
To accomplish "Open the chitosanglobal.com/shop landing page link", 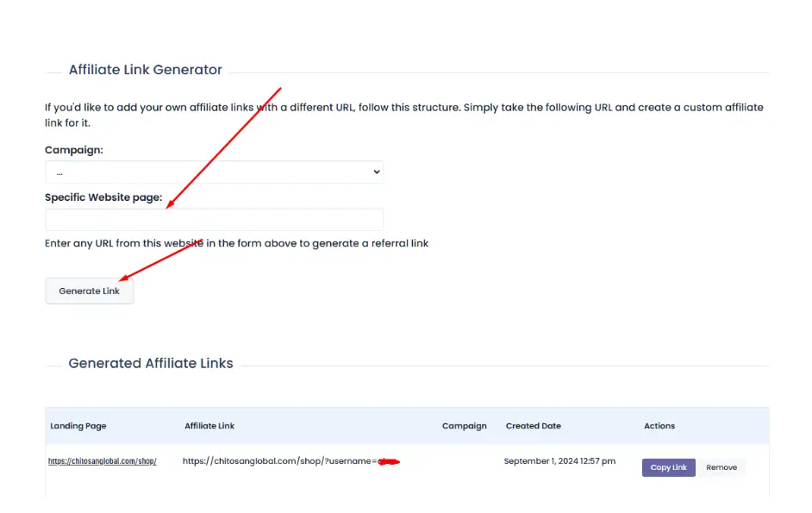I will click(102, 461).
